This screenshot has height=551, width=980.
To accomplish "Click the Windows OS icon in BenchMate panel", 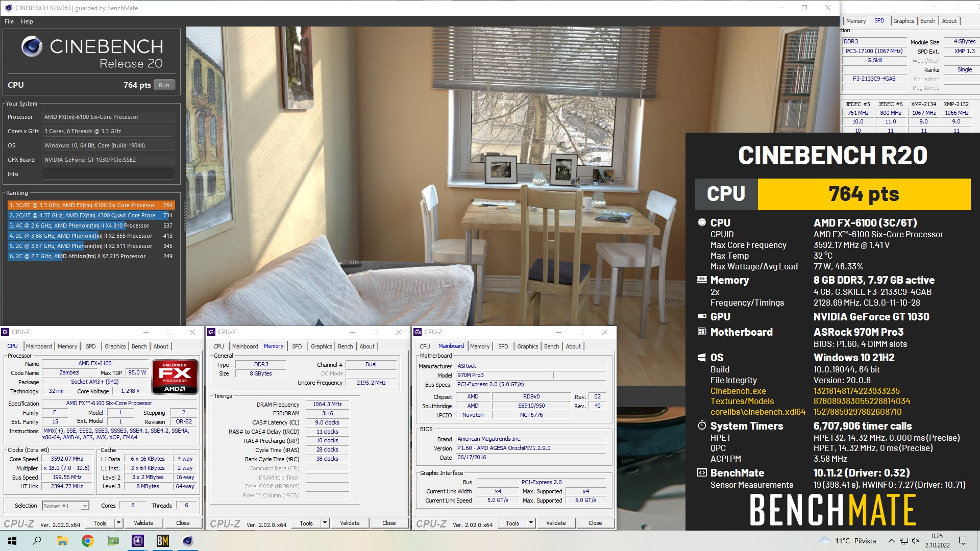I will coord(702,357).
